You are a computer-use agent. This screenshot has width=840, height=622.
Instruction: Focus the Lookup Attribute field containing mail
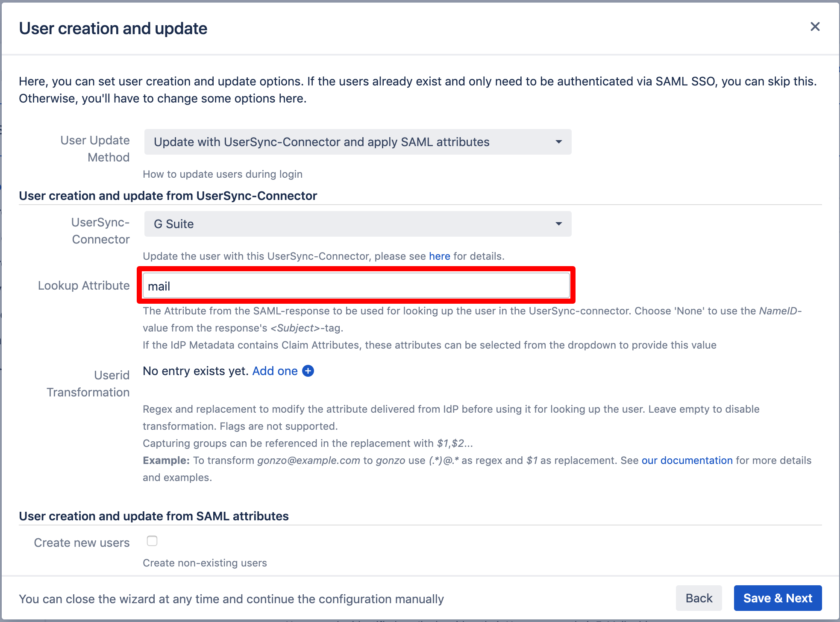[x=356, y=286]
